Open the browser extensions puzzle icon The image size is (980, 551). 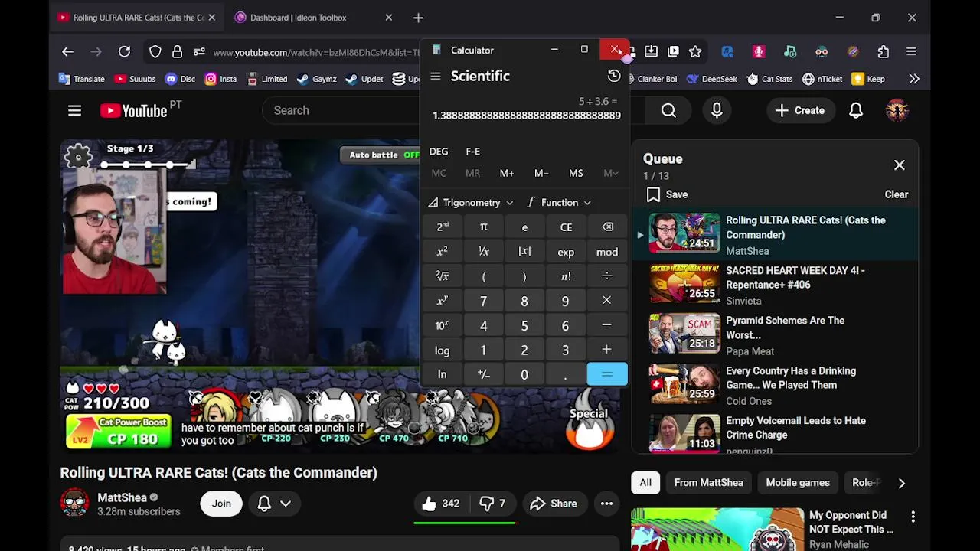click(x=883, y=51)
